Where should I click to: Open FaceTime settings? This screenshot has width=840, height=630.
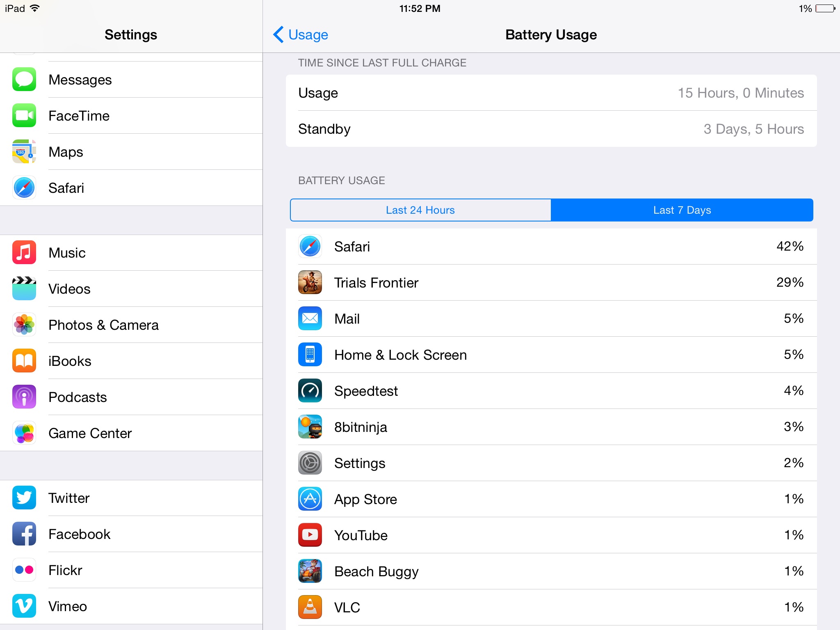tap(131, 116)
